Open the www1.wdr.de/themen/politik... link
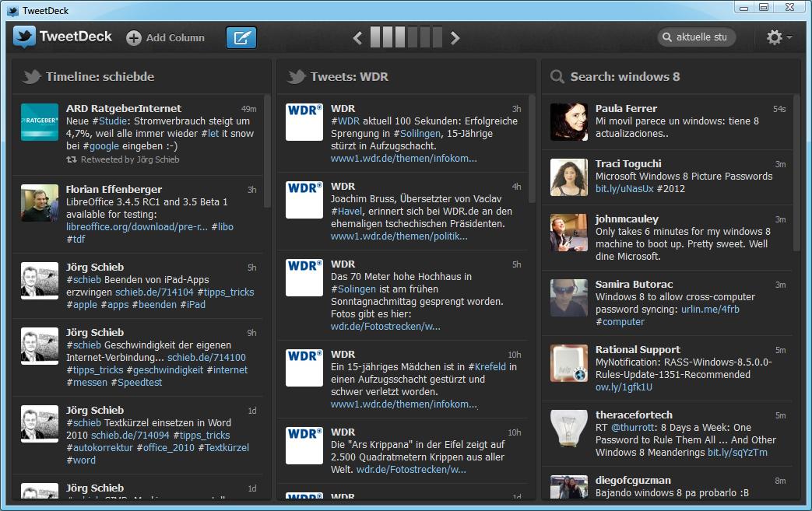The height and width of the screenshot is (511, 812). tap(399, 236)
